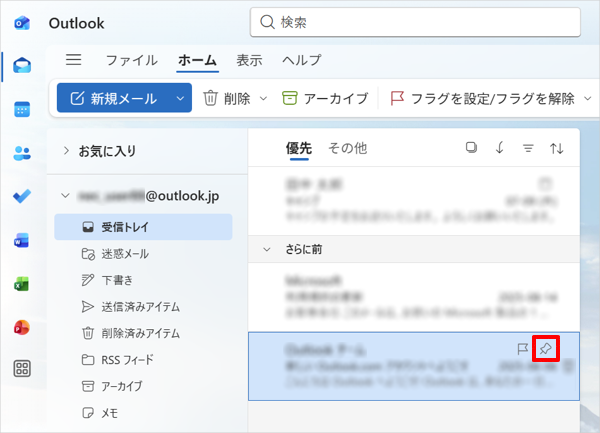Launch Word from the left rail
600x433 pixels.
click(22, 241)
